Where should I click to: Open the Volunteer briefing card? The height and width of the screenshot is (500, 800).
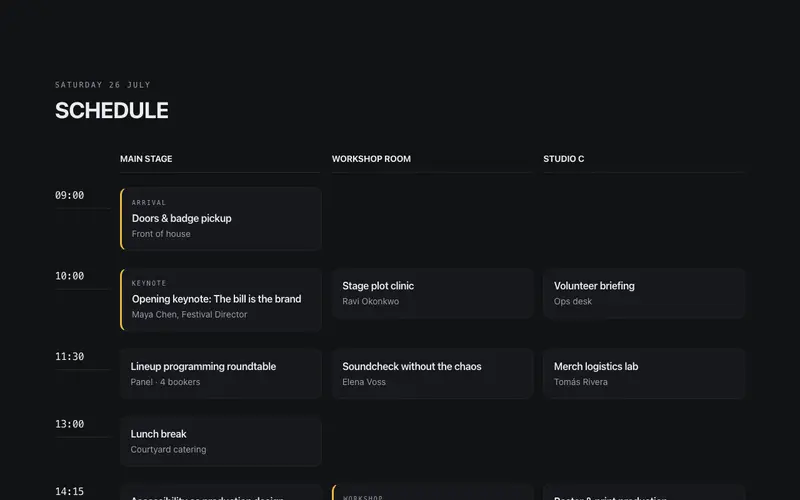[x=644, y=293]
